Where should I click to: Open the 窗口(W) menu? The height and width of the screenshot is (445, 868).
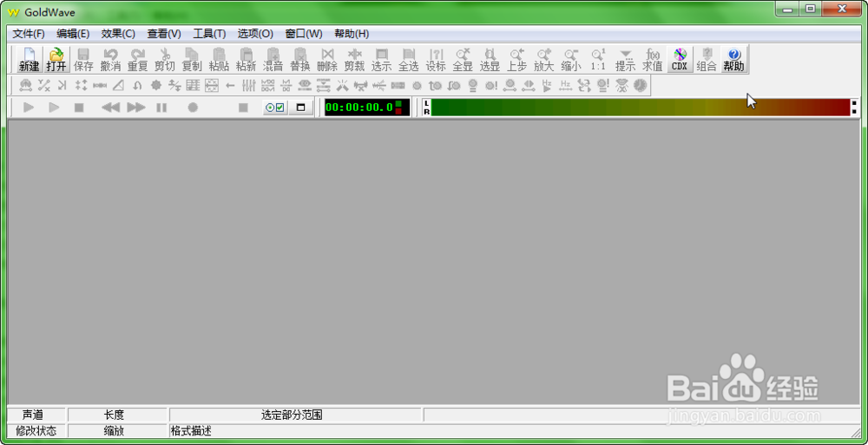click(x=303, y=34)
